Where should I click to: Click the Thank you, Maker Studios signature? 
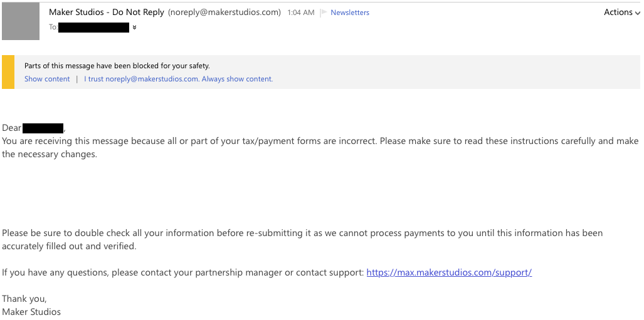click(x=31, y=305)
